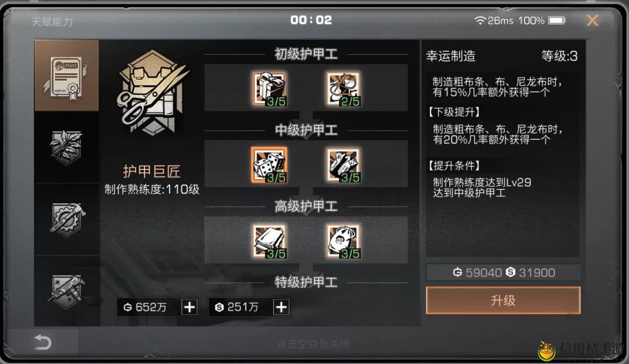The height and width of the screenshot is (364, 629).
Task: Click the 652万 gold balance display
Action: pos(146,308)
